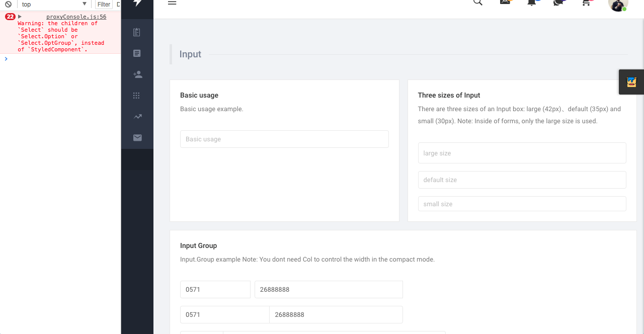Click the 'Basic usage example.' description

212,109
